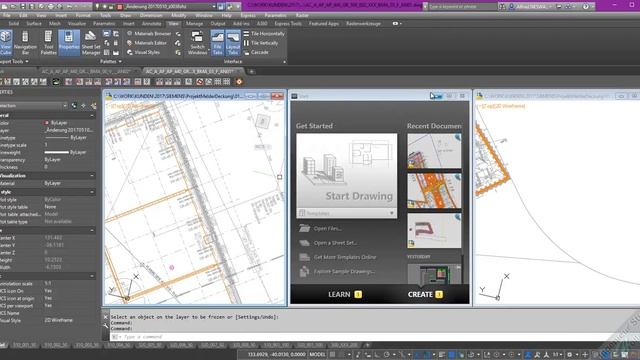Toggle the Layout Tabs button
This screenshot has width=640, height=360.
pos(233,42)
